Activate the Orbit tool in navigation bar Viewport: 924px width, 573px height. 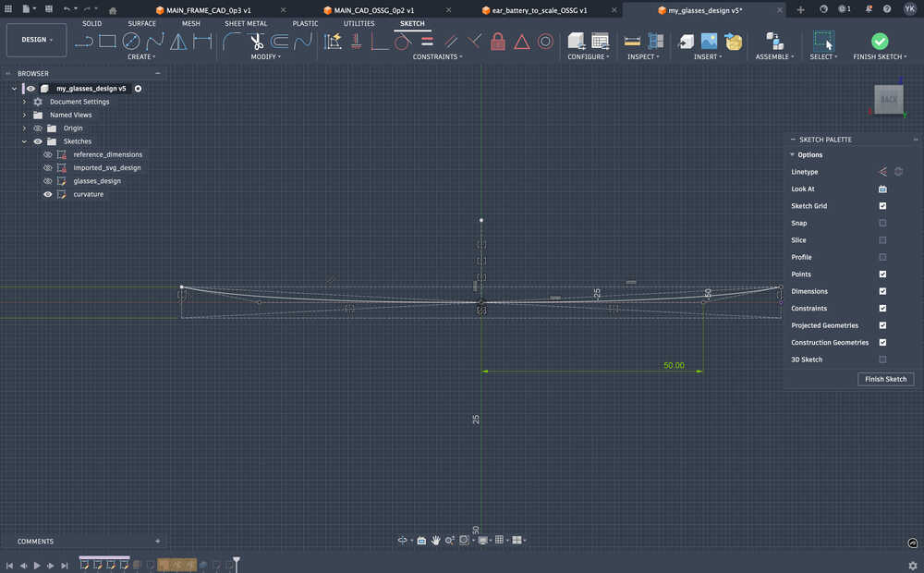402,540
